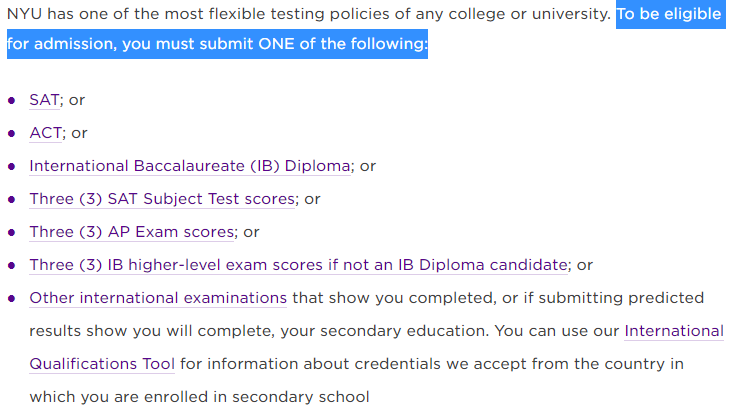The image size is (740, 409).
Task: Click the bullet beside SAT Subject Test scores
Action: pos(12,200)
